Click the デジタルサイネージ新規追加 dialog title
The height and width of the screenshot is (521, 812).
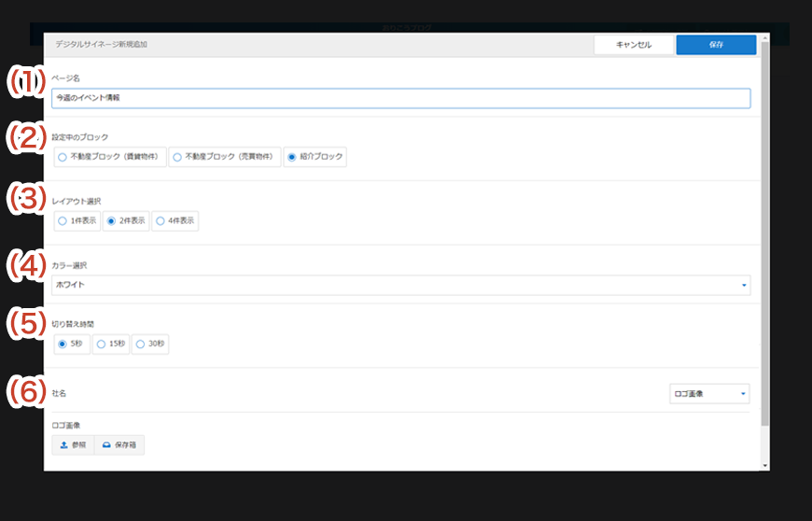pyautogui.click(x=101, y=45)
